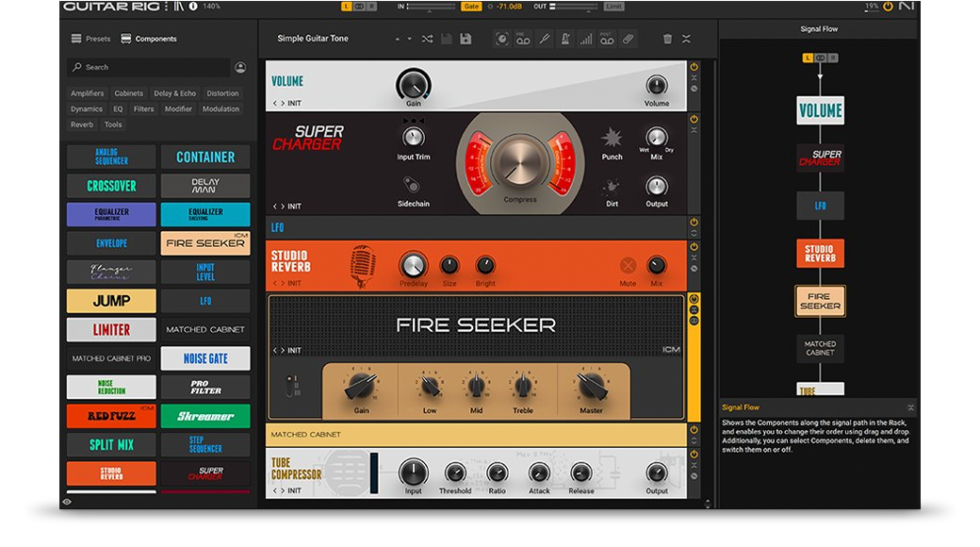Open the metronome tool
This screenshot has width=980, height=547.
565,39
